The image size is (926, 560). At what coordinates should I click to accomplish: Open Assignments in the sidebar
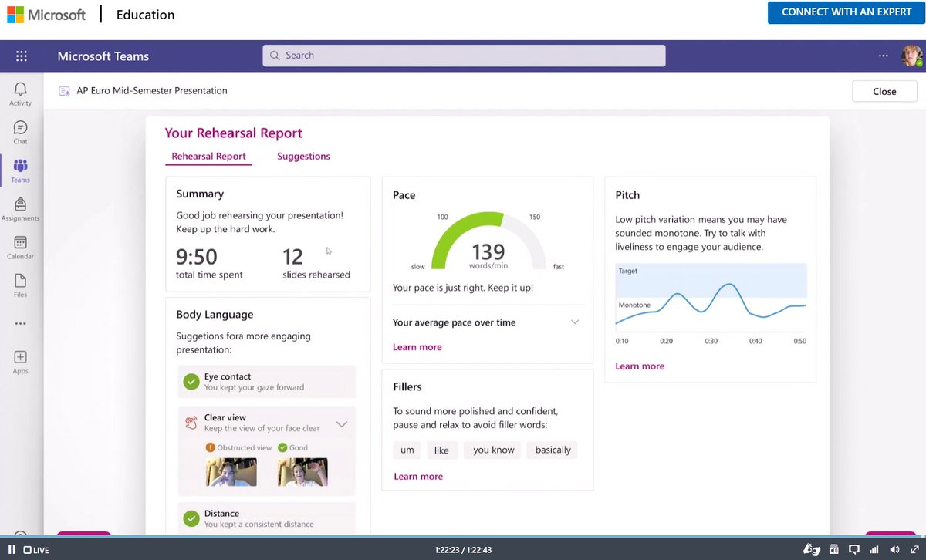21,209
